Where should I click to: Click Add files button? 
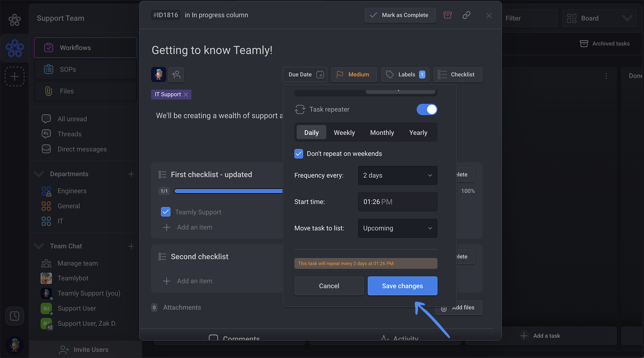coord(458,308)
